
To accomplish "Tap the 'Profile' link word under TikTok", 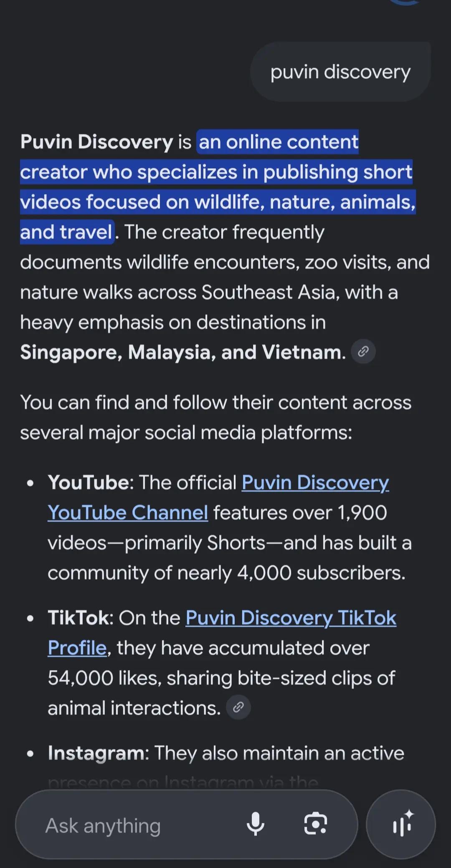I will [77, 648].
